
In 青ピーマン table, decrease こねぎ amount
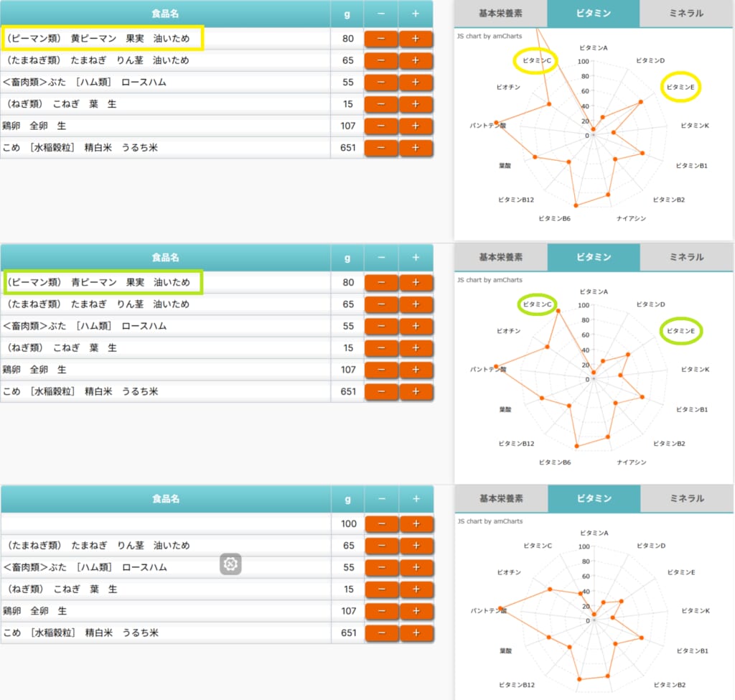(382, 348)
